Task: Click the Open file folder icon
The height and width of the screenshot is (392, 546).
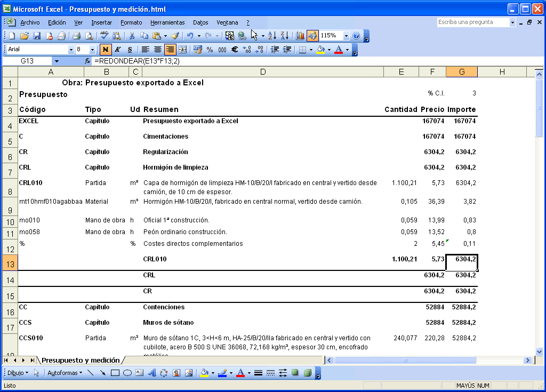Action: pos(25,36)
